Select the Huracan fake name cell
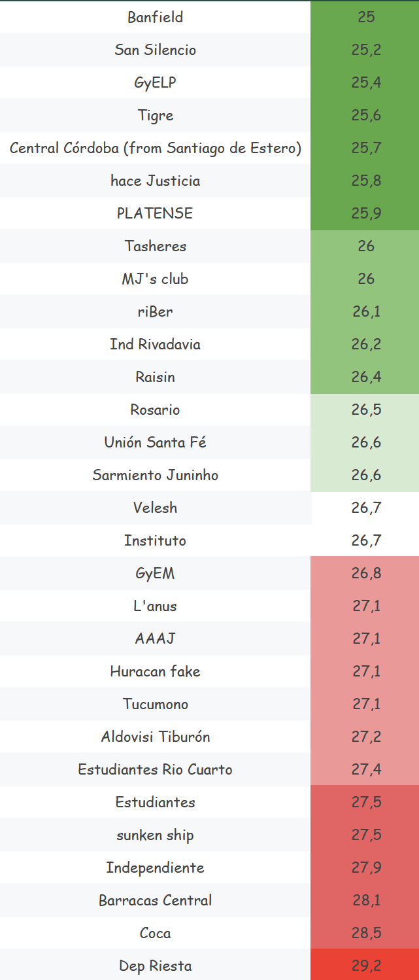419x980 pixels. tap(156, 672)
